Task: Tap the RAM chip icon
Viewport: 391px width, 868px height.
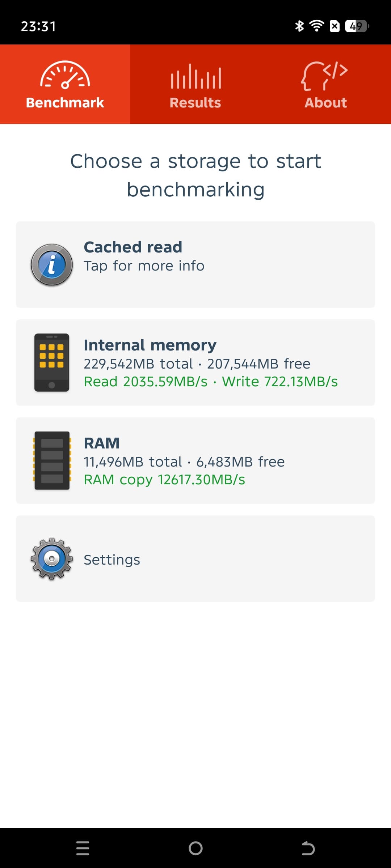Action: pyautogui.click(x=52, y=460)
